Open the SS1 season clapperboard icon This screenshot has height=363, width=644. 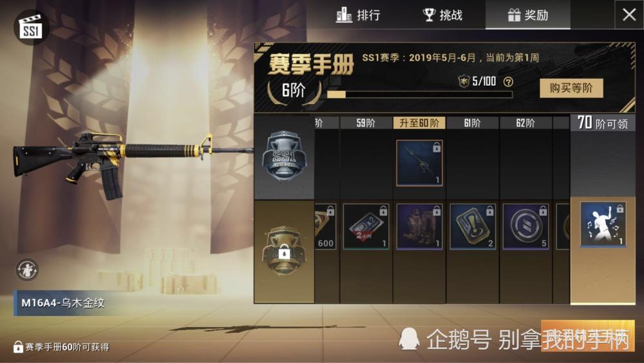click(x=31, y=27)
